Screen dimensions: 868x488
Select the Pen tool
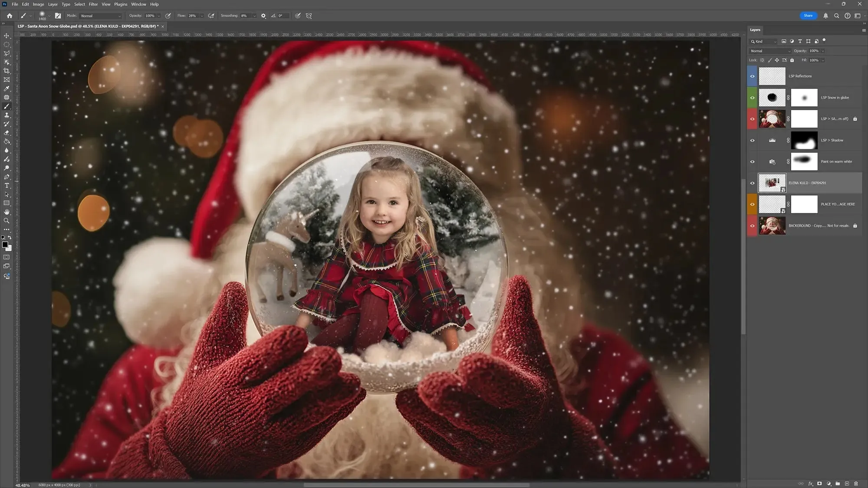[7, 177]
